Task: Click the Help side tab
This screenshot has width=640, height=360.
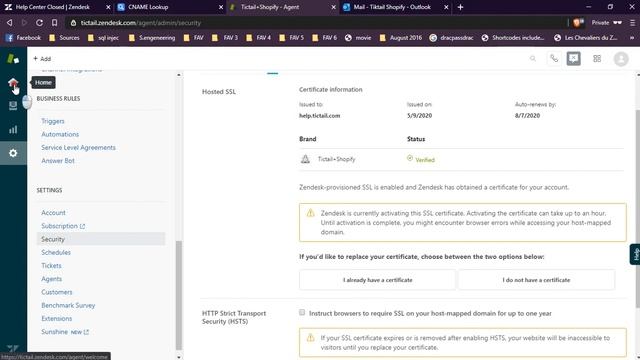Action: point(635,254)
